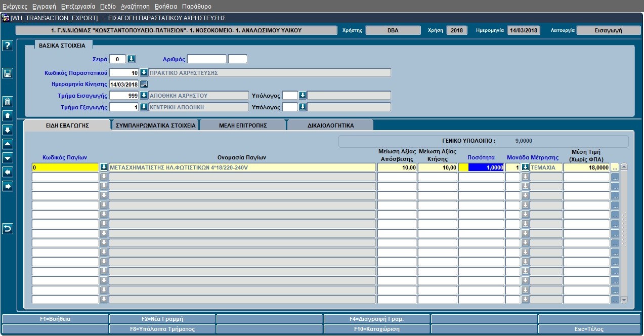Screen dimensions: 644x336
Task: Switch to the ΕΙΔΗ ΕΞΑΓΩΓΗΣ tab
Action: point(66,125)
